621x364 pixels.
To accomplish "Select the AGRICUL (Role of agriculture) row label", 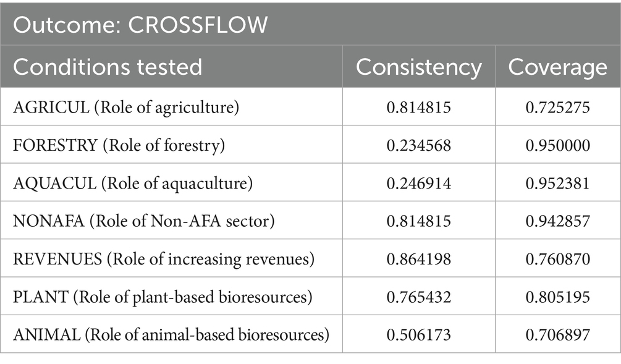I will 125,107.
